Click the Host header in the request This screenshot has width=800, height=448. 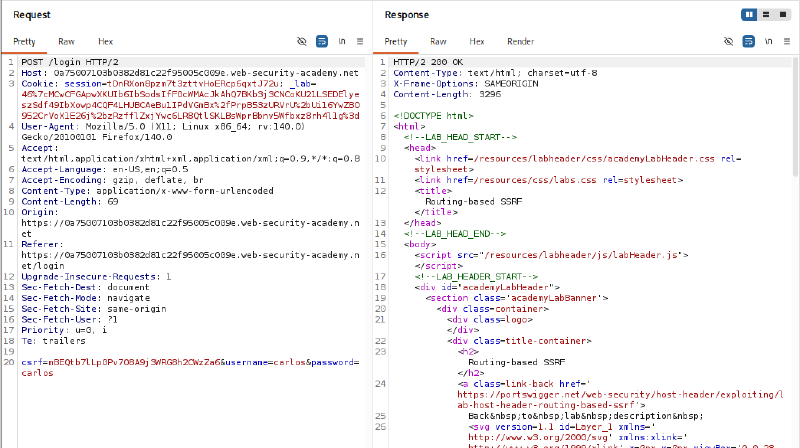point(190,73)
